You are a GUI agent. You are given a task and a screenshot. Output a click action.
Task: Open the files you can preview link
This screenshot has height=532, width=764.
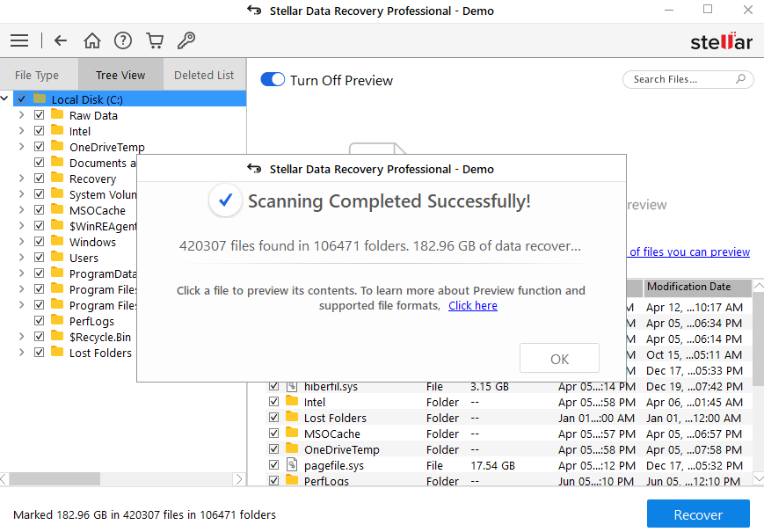pyautogui.click(x=689, y=251)
